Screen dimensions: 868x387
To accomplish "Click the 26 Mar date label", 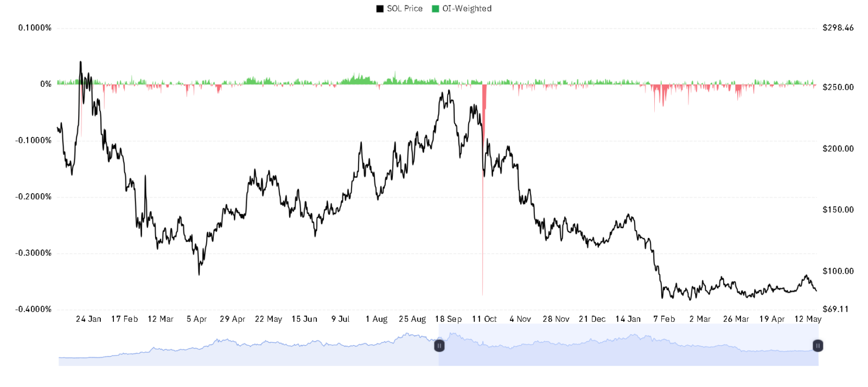I will point(736,319).
